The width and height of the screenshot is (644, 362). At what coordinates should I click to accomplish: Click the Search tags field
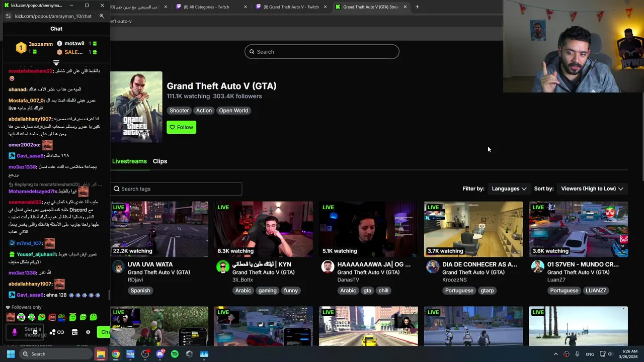pyautogui.click(x=176, y=189)
